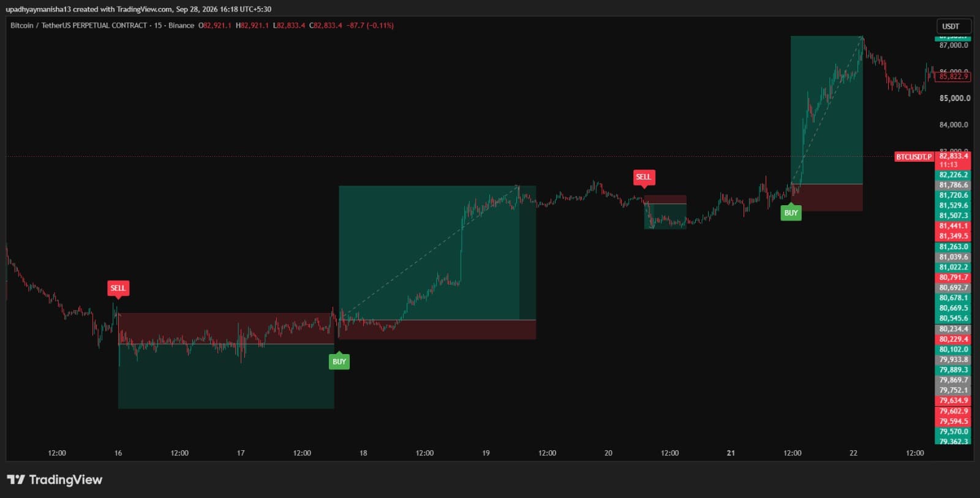
Task: Click date 21 on the time axis
Action: (731, 453)
